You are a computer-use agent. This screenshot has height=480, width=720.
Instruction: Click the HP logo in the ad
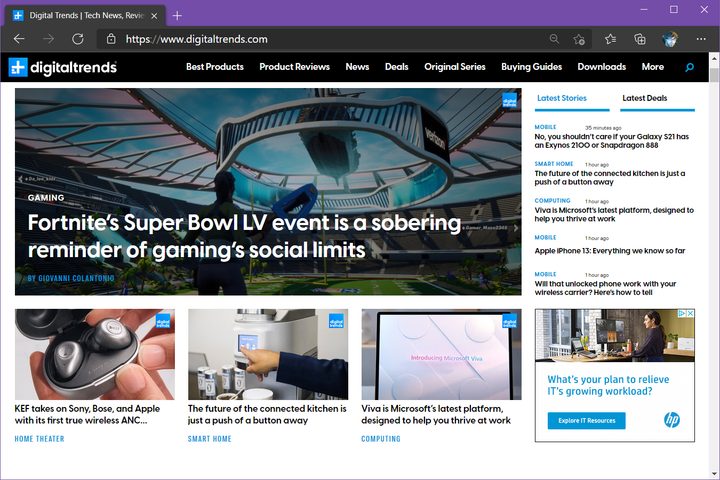point(672,419)
